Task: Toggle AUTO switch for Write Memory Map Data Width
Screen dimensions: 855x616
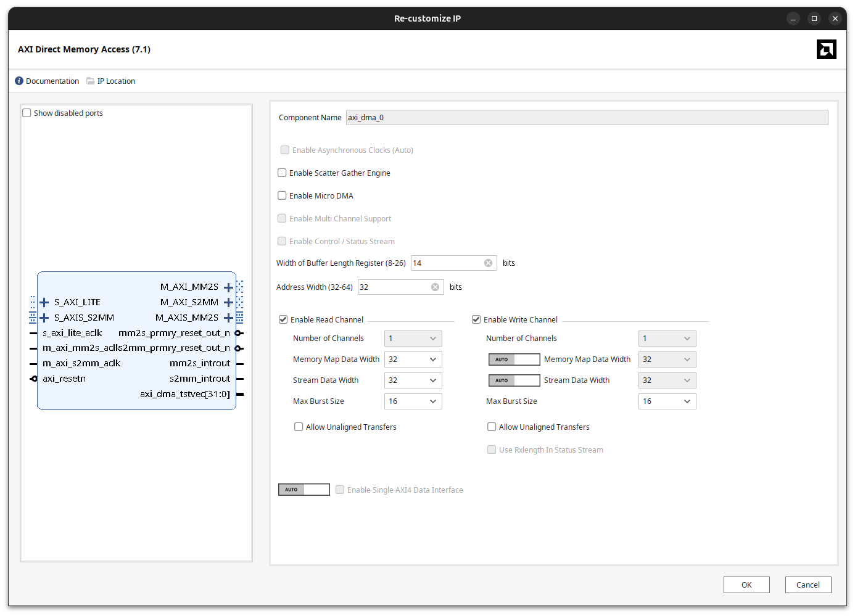Action: 514,359
